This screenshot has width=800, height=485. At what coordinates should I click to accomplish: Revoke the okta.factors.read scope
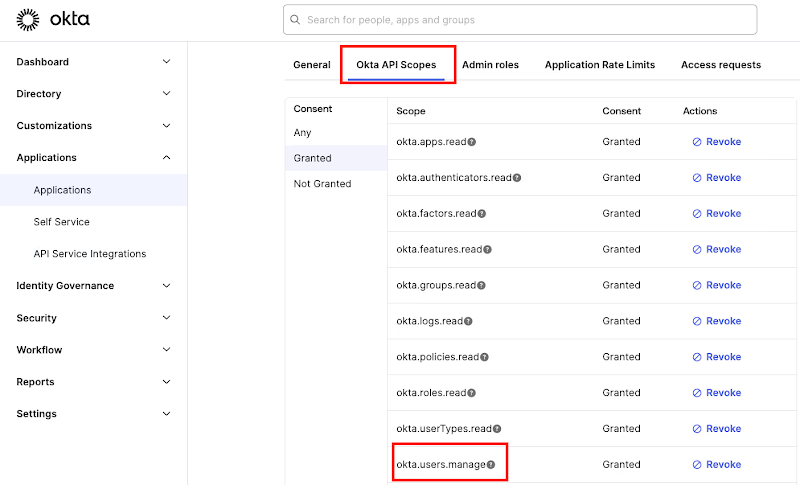(x=717, y=214)
